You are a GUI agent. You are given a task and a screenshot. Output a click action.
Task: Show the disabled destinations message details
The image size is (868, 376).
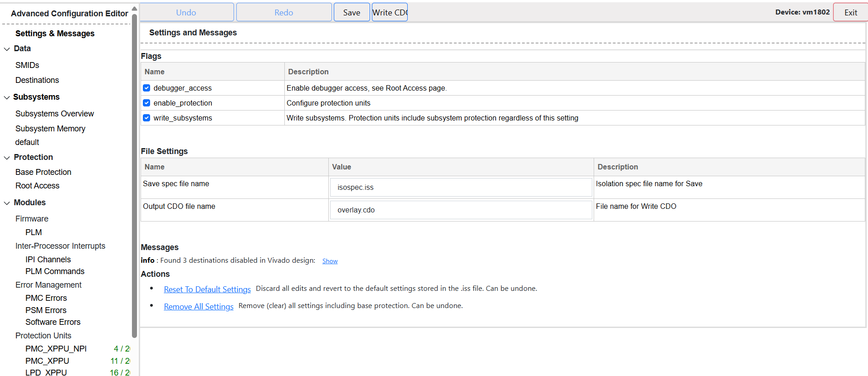[330, 261]
